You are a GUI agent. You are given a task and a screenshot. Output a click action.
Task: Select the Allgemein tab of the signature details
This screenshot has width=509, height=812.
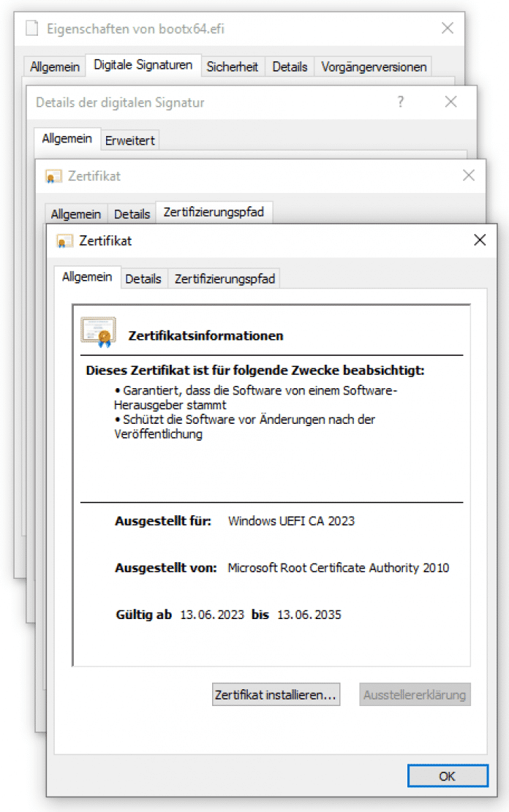(67, 138)
